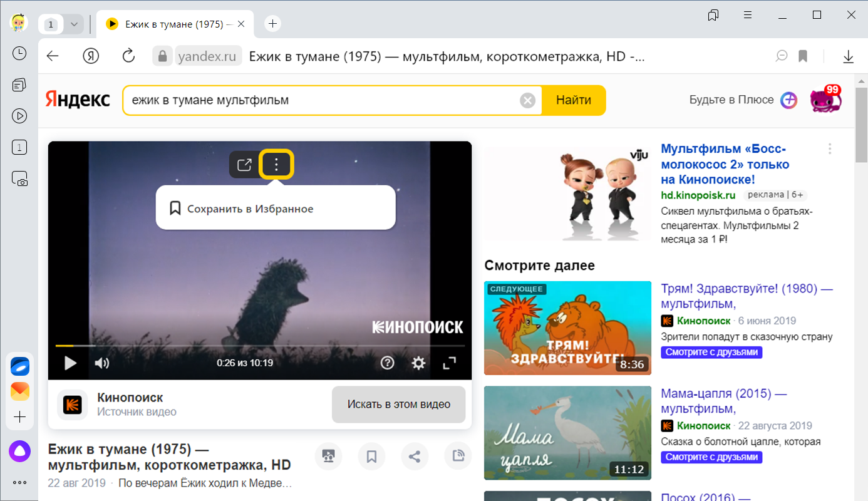Open the video quality settings gear
868x501 pixels.
(418, 363)
